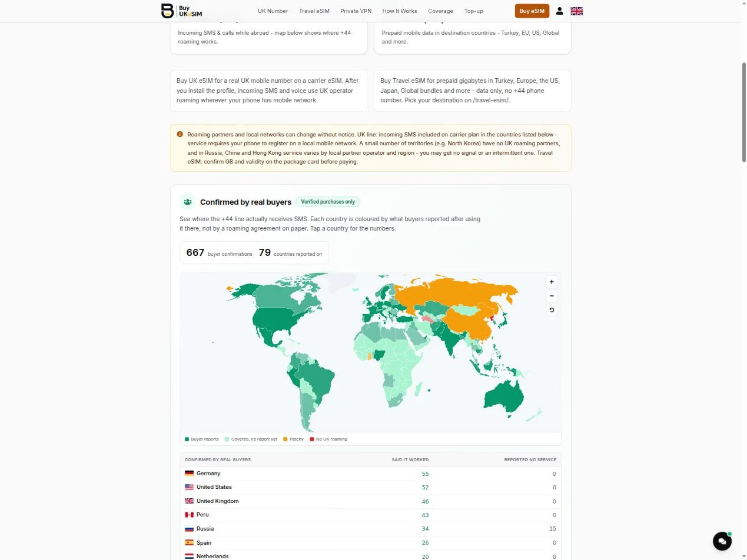Click Russia's no service count 15
The width and height of the screenshot is (747, 560).
tap(553, 529)
